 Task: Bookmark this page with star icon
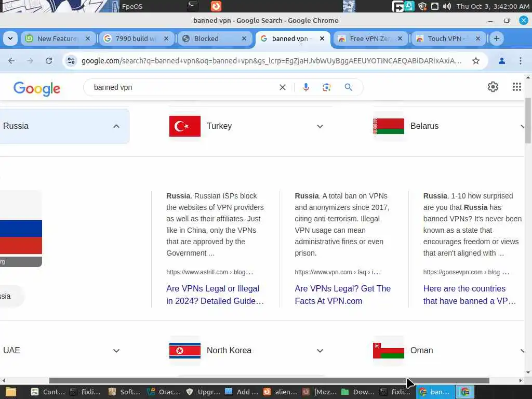[x=476, y=61]
